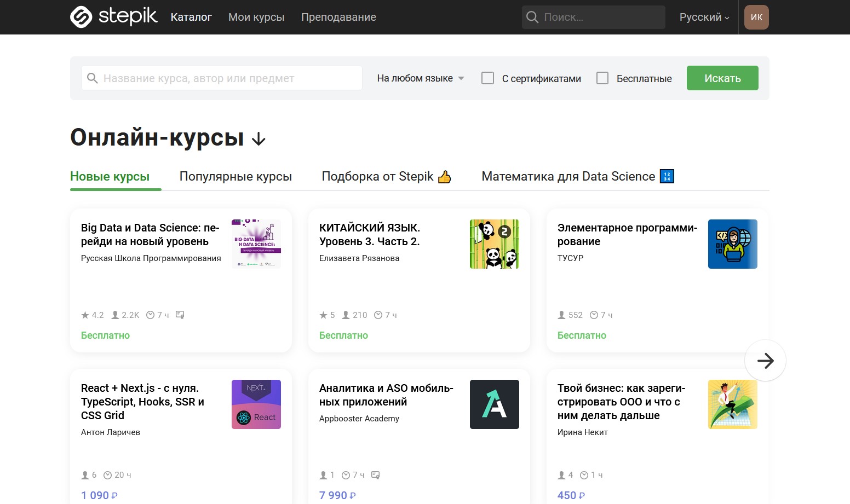Click the next arrow to scroll courses
Image resolution: width=850 pixels, height=504 pixels.
point(765,360)
